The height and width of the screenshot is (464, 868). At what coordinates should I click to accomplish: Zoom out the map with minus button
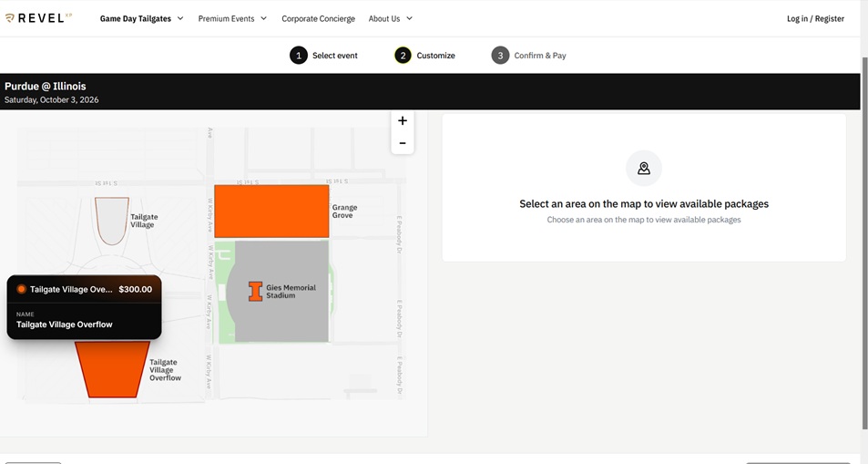[x=403, y=143]
